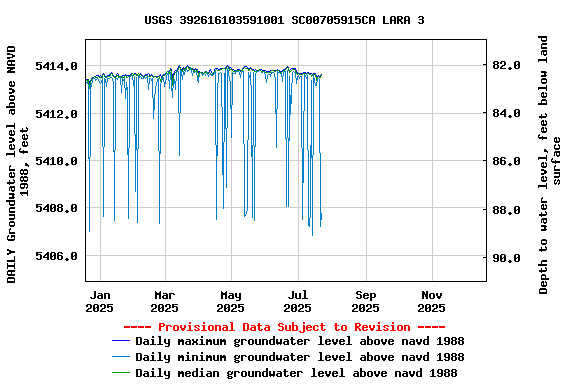The height and width of the screenshot is (384, 576).
Task: Click the '5408.0' left axis label
Action: click(56, 208)
